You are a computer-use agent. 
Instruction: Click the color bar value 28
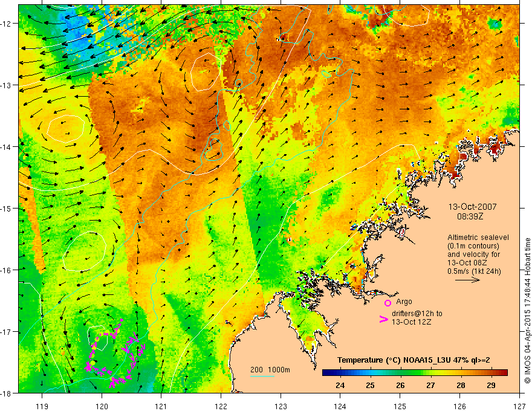click(461, 385)
